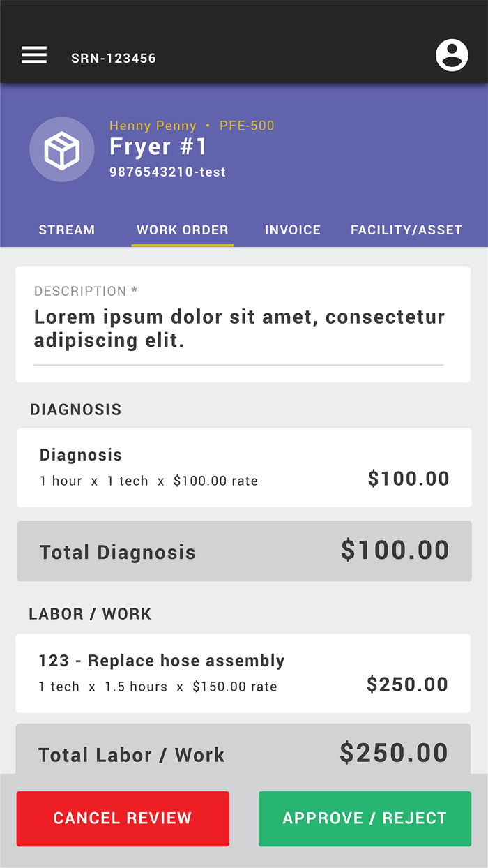
Task: Click the $250.00 labor item amount
Action: (x=408, y=684)
